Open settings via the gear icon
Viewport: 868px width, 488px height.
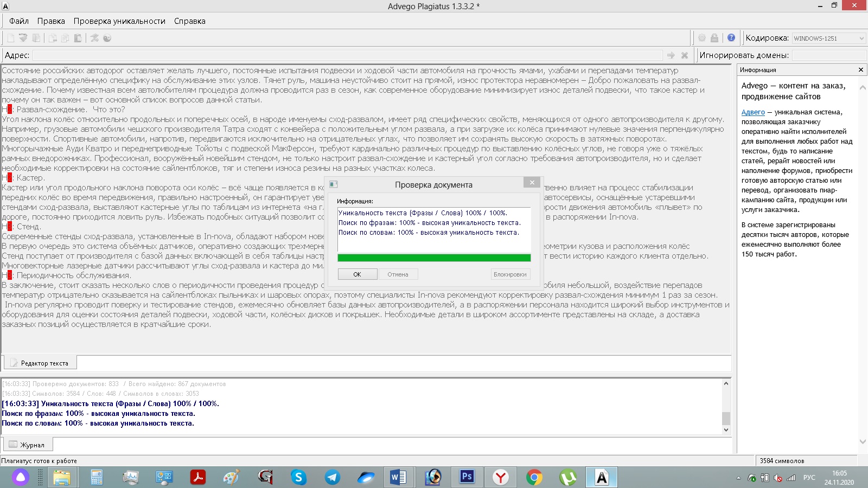coord(702,38)
